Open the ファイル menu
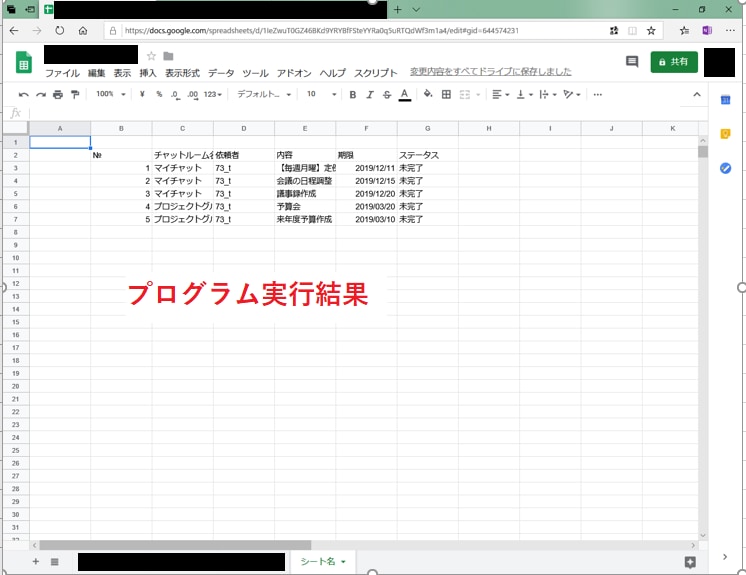 click(62, 73)
